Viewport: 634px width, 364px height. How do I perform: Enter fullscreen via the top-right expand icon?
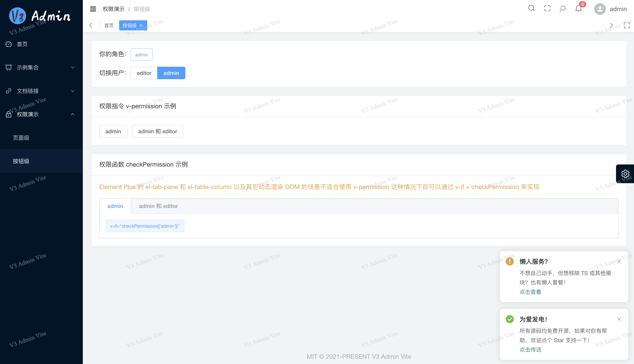547,8
